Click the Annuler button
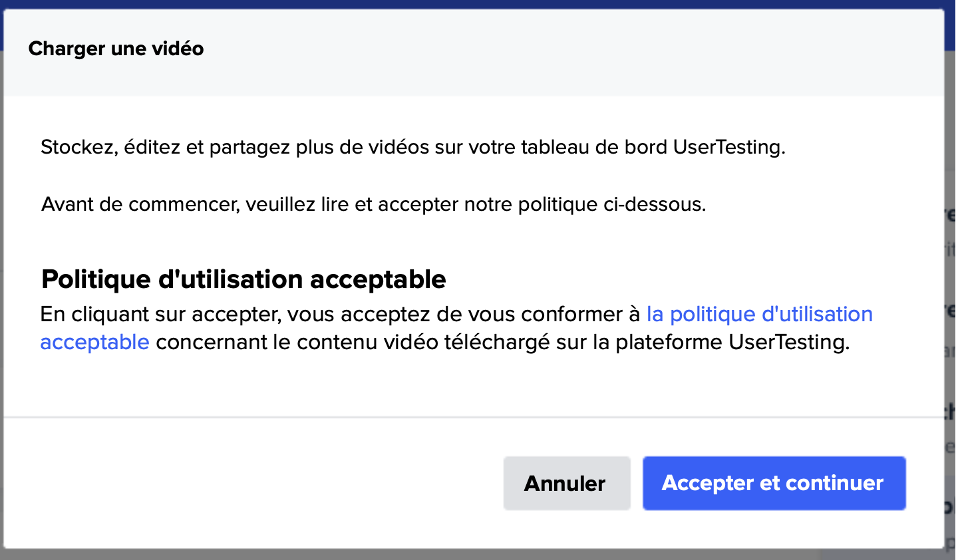 point(566,484)
